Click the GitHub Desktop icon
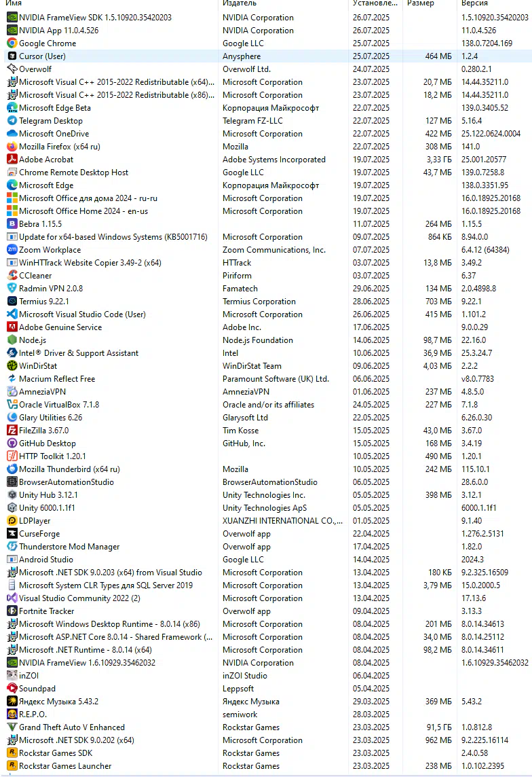The height and width of the screenshot is (777, 532). [x=12, y=443]
